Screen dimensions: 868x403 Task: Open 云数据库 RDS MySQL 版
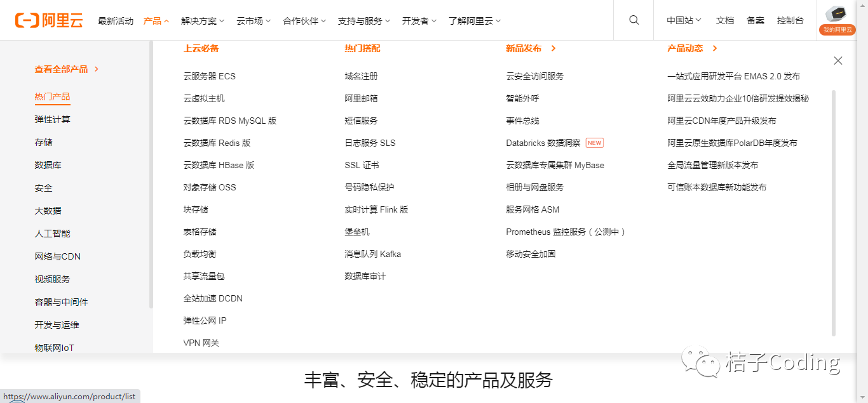click(230, 121)
